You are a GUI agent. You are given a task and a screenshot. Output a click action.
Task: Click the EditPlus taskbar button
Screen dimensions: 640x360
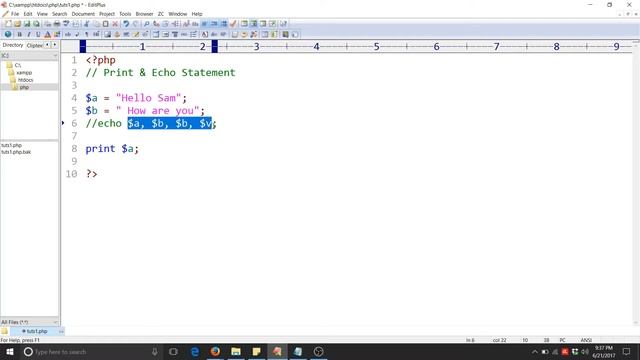pyautogui.click(x=277, y=351)
